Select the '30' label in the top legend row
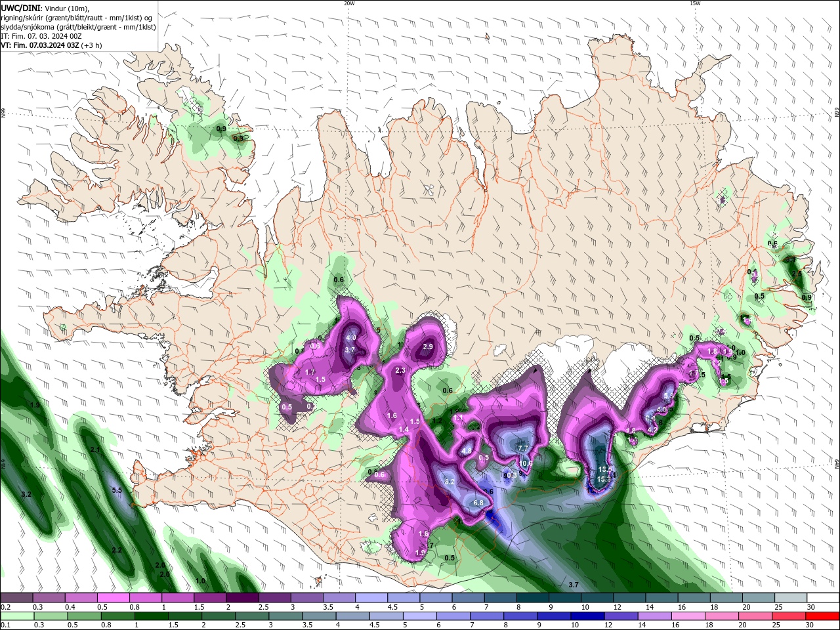This screenshot has width=840, height=630. 811,607
